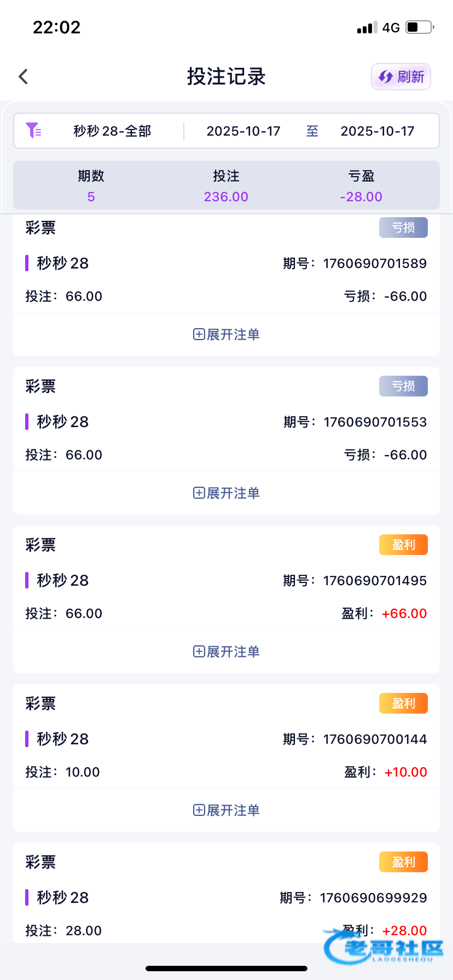This screenshot has width=453, height=980.
Task: Tap loss badge on period 1760690701589
Action: (x=403, y=227)
